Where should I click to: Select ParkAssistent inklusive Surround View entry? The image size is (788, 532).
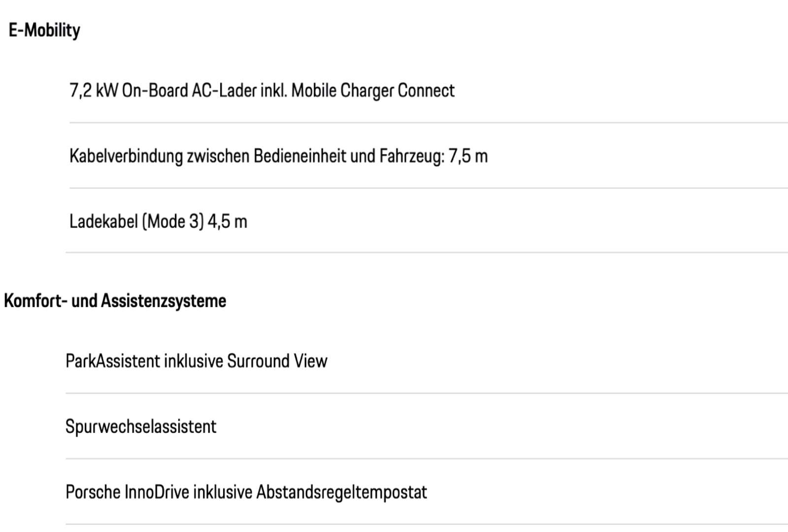coord(196,361)
